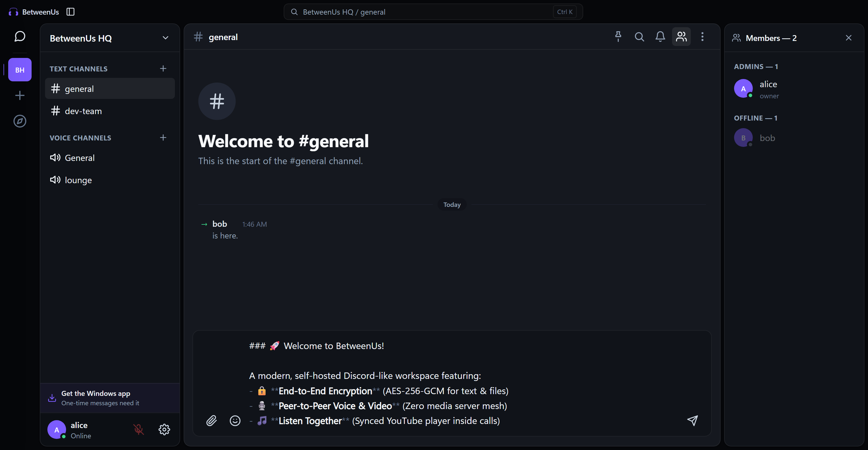Add a new voice channel

(163, 138)
